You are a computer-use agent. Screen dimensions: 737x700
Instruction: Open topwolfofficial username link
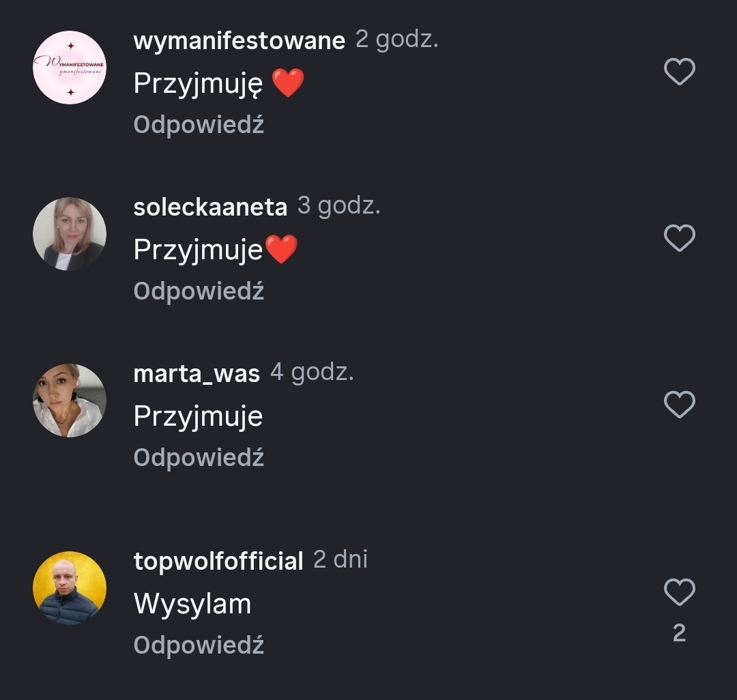click(x=218, y=562)
